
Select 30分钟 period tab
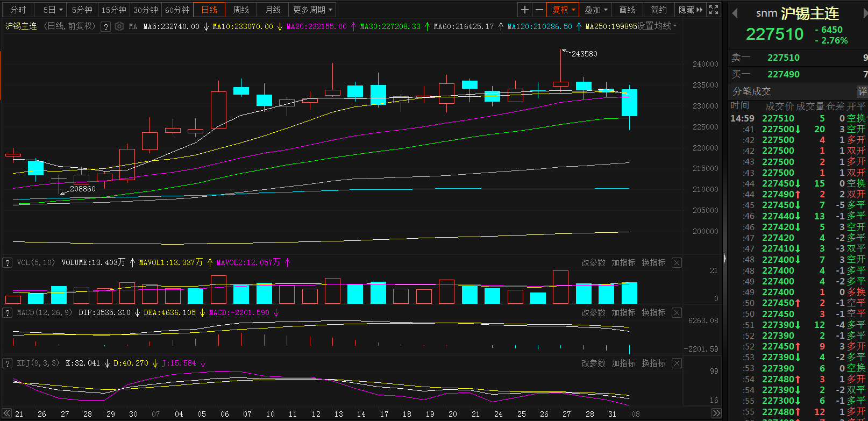pos(145,10)
